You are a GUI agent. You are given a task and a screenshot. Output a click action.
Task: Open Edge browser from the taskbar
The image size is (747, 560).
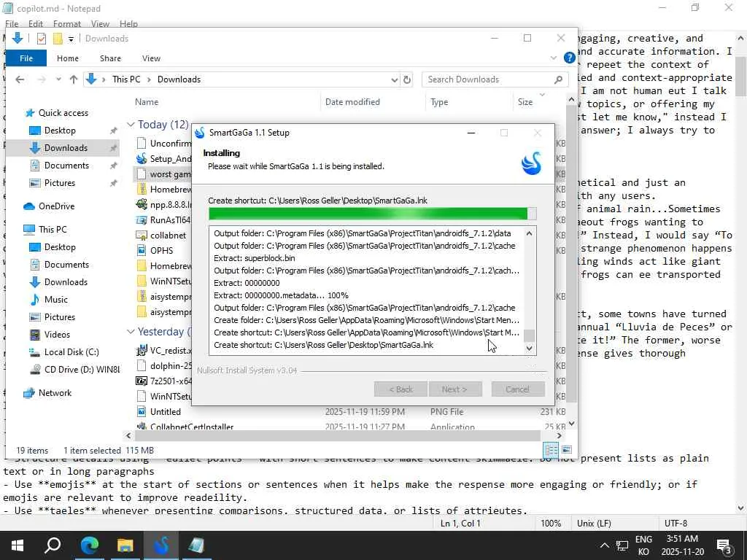click(89, 545)
